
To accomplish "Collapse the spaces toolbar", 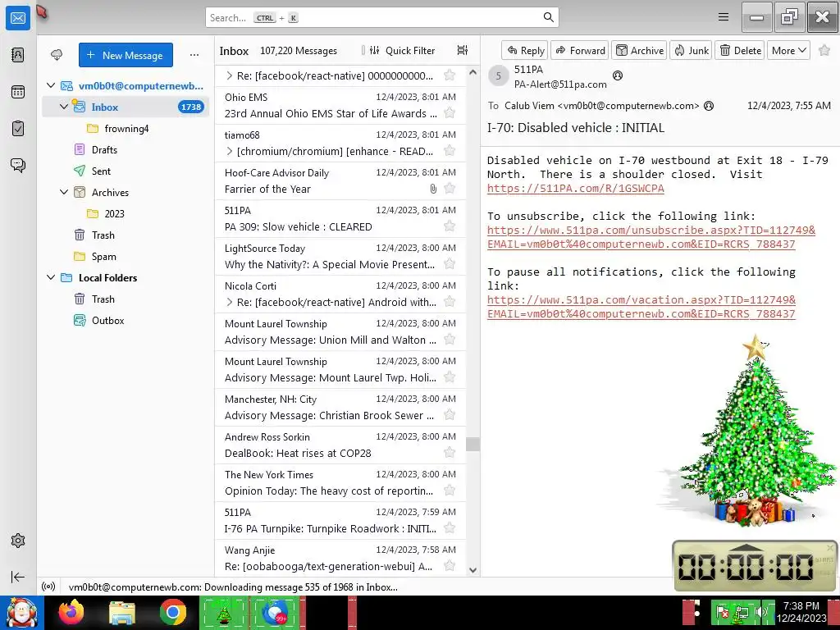I will point(18,577).
